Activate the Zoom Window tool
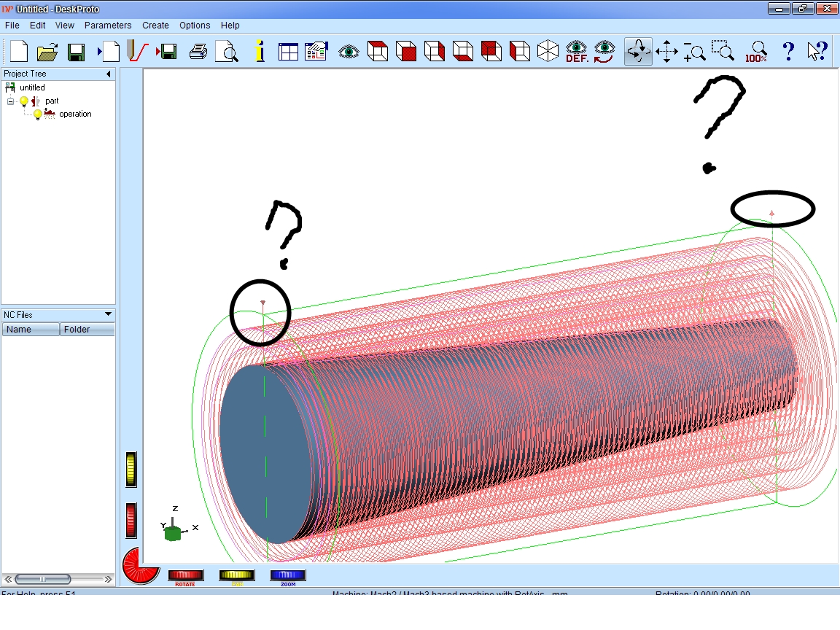The height and width of the screenshot is (630, 840). click(x=723, y=52)
